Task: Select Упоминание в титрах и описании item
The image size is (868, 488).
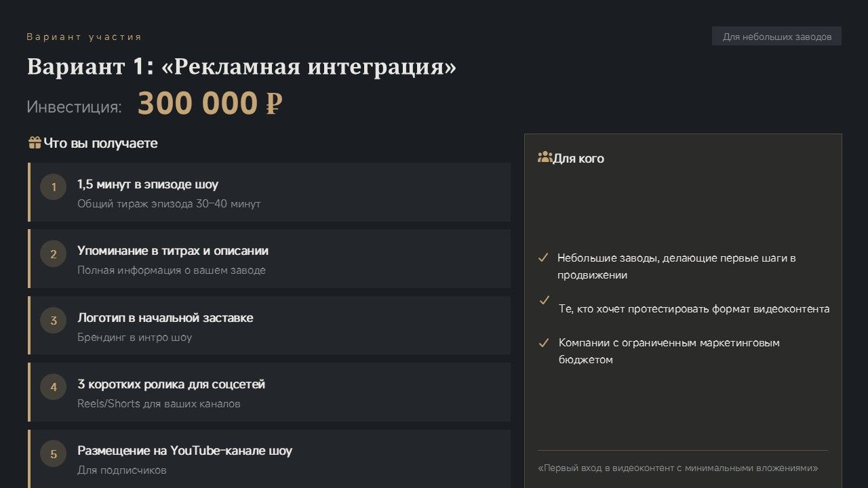Action: [x=173, y=251]
